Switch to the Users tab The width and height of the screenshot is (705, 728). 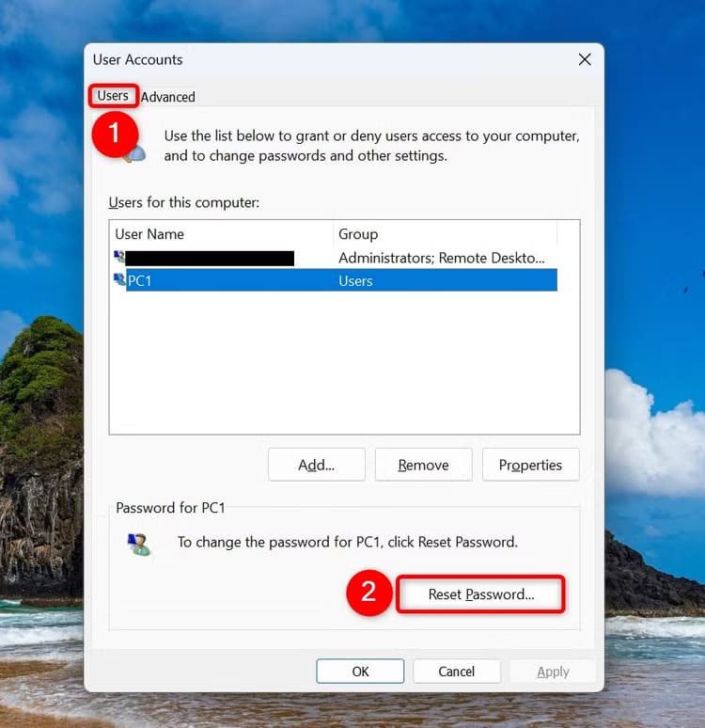(x=113, y=96)
